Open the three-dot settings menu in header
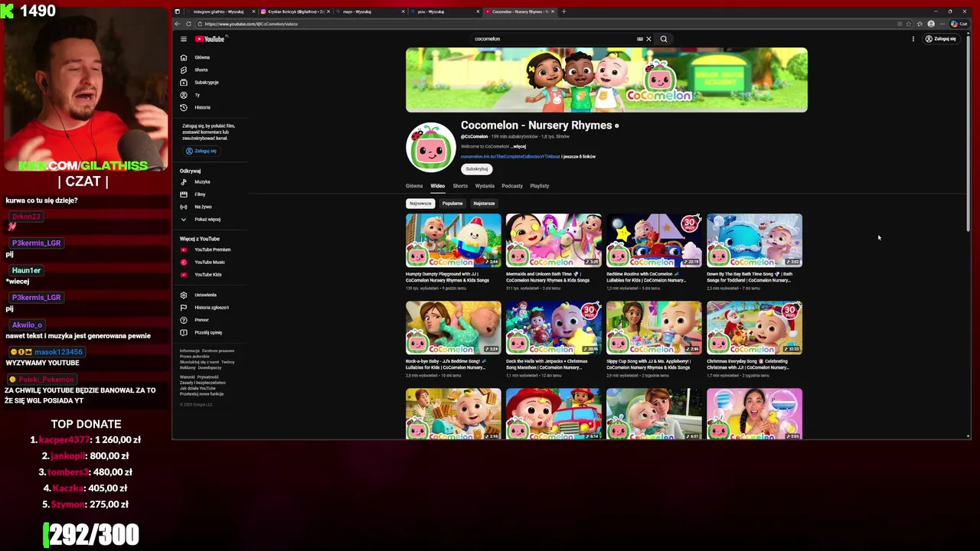The height and width of the screenshot is (551, 980). [913, 39]
